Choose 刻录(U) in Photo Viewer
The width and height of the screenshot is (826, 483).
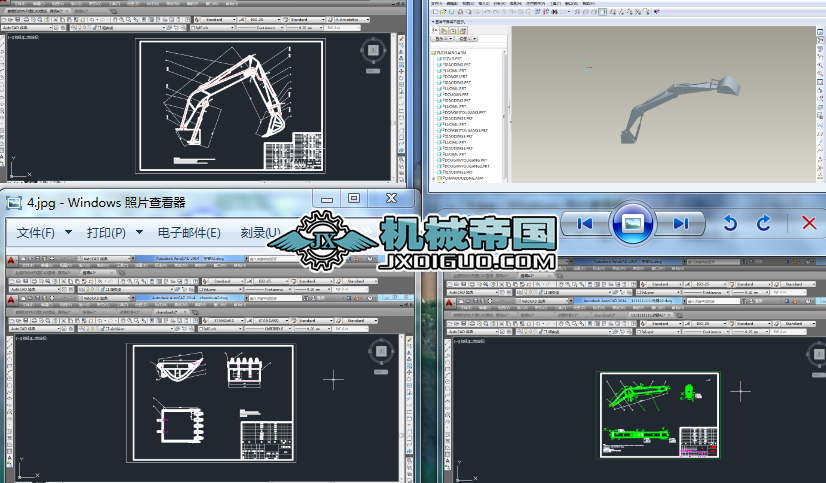click(x=261, y=232)
